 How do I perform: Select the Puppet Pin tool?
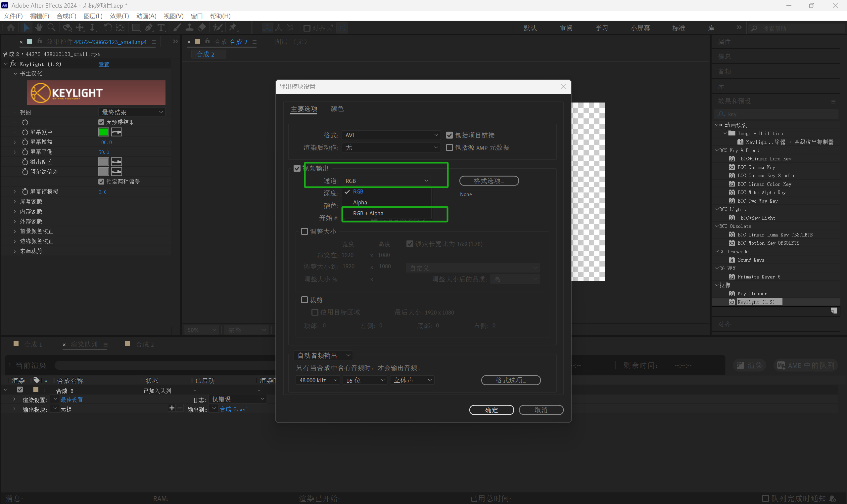(233, 28)
